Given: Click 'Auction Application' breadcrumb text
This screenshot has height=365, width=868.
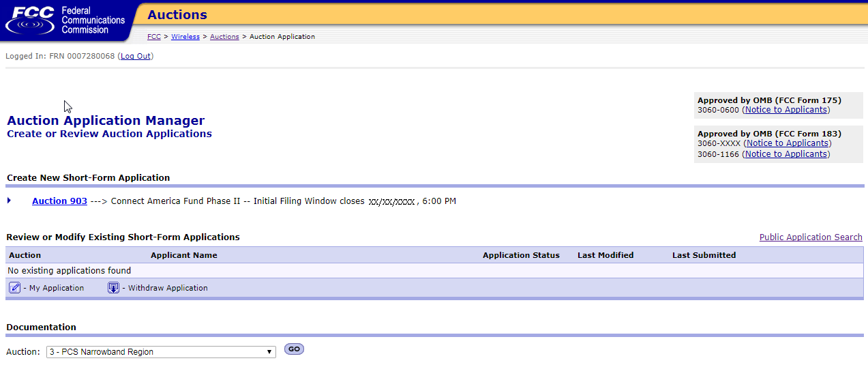Looking at the screenshot, I should [282, 37].
